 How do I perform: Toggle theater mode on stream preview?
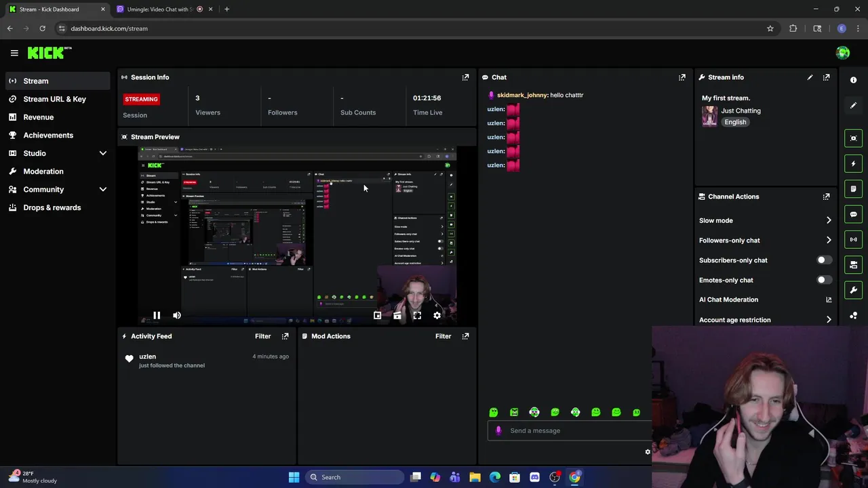coord(397,315)
